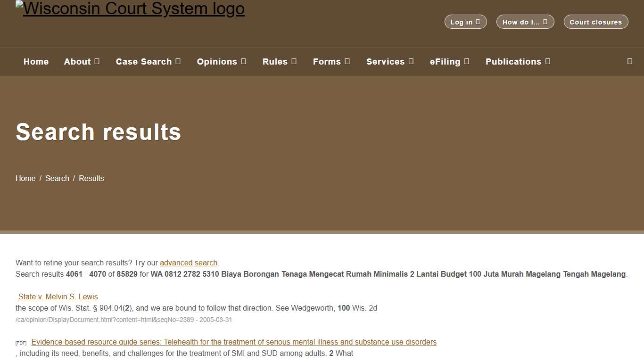Screen dimensions: 644x362
Task: Open the Services menu
Action: coord(386,61)
